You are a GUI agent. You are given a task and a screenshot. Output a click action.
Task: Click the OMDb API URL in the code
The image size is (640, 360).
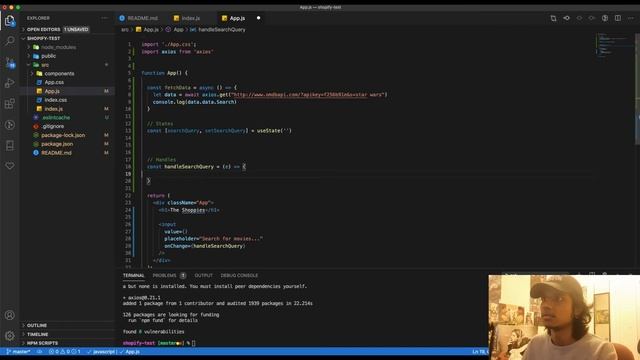308,95
